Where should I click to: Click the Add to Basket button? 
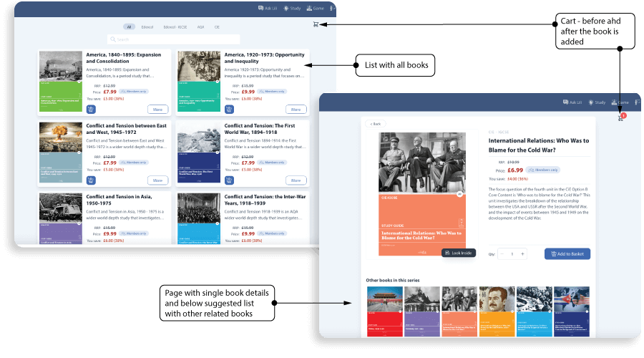click(x=567, y=254)
